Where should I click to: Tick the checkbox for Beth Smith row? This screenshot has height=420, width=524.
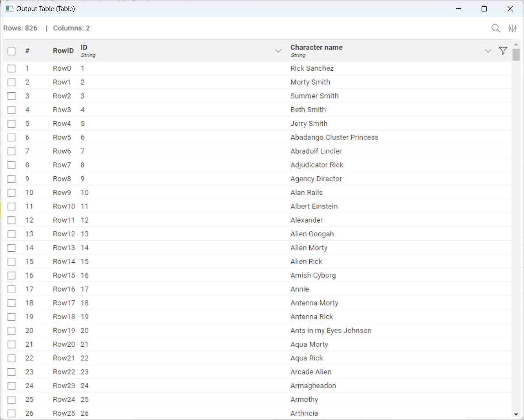[x=11, y=110]
